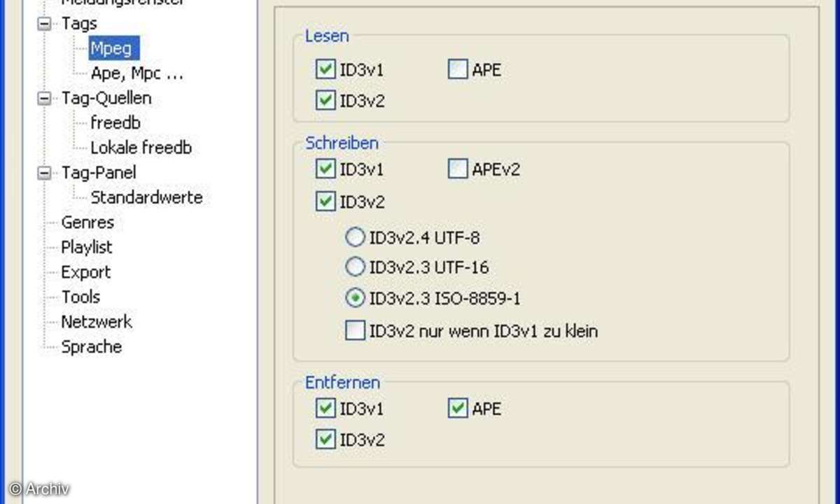840x504 pixels.
Task: Open the Ape, Mpc settings page
Action: click(137, 73)
